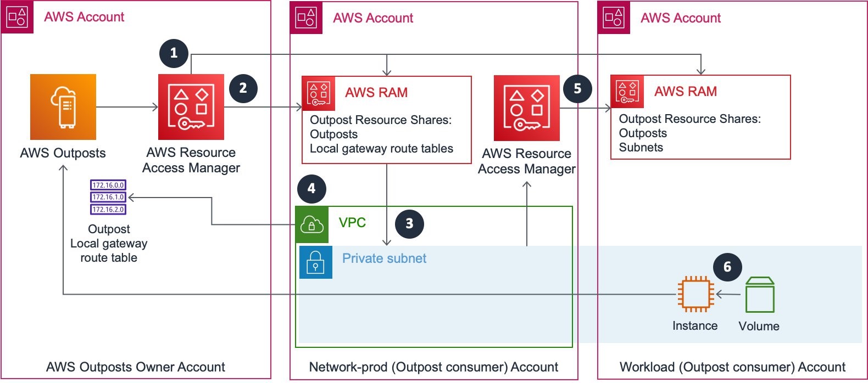Click the 172.16.1.0 route entry
Screen dimensions: 868x383
pyautogui.click(x=108, y=197)
